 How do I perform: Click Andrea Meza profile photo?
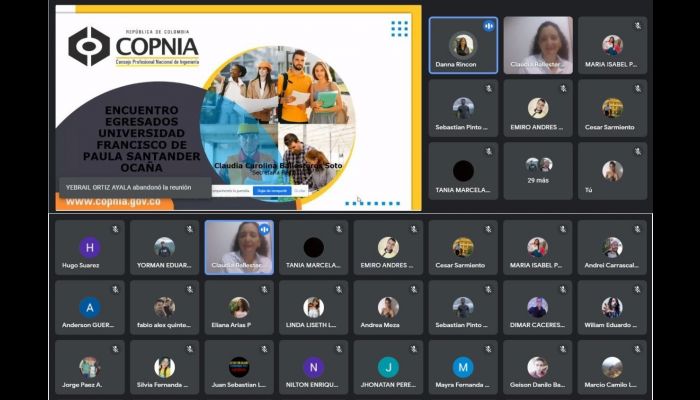388,307
